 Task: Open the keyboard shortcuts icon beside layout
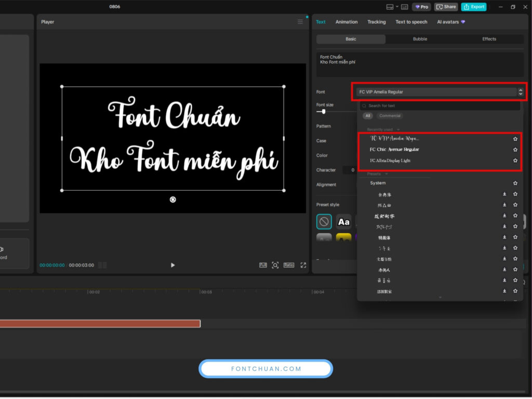coord(404,7)
